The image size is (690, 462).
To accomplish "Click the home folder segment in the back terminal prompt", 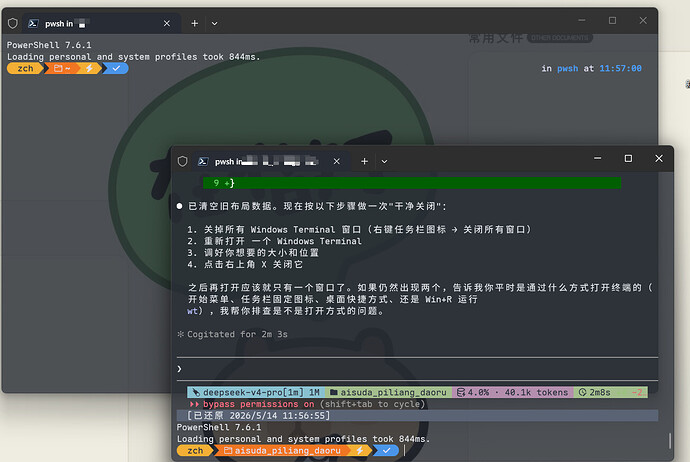I will [x=62, y=69].
